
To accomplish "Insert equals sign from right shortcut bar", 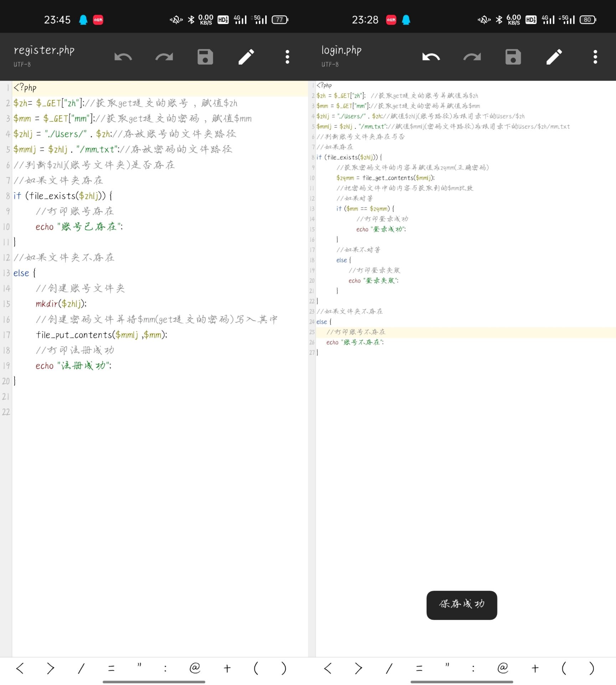I will 419,668.
